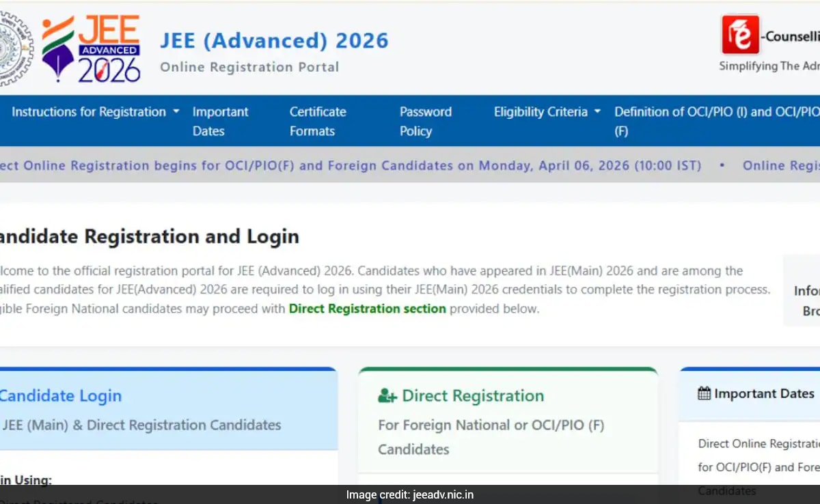Follow the green Direct Registration section link
The width and height of the screenshot is (820, 504).
[367, 309]
